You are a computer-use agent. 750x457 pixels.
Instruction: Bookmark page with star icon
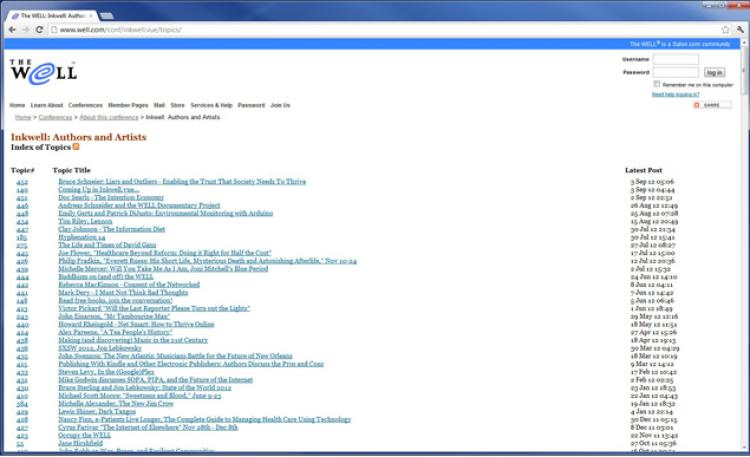pos(725,30)
